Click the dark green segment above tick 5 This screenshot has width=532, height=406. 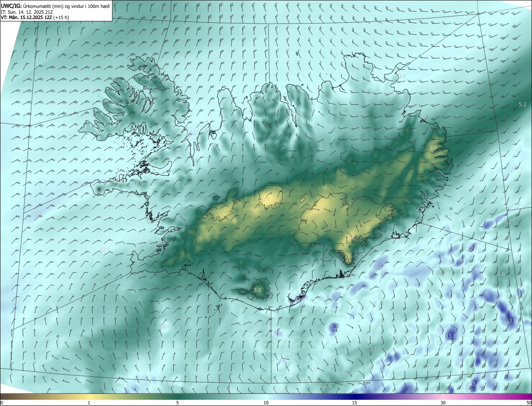point(177,396)
